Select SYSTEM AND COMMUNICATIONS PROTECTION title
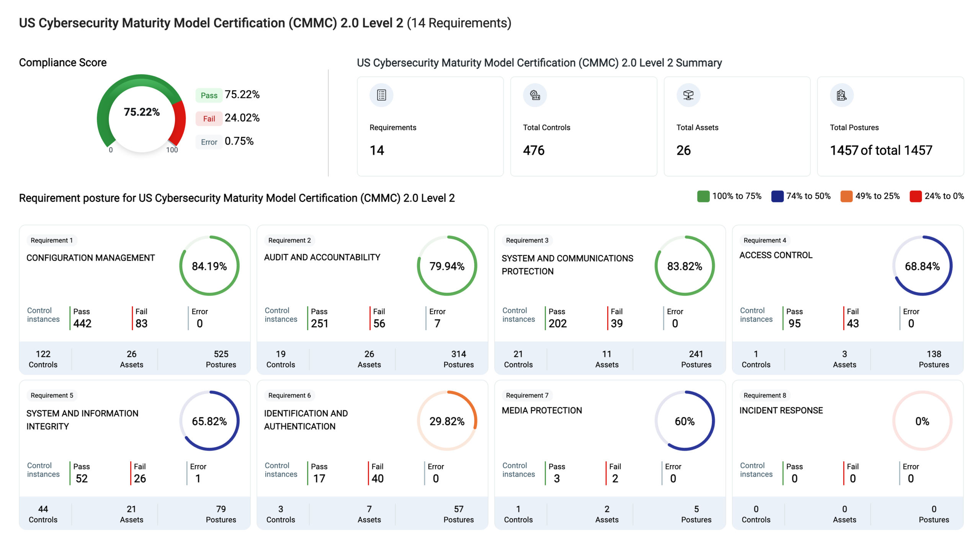 click(x=567, y=265)
